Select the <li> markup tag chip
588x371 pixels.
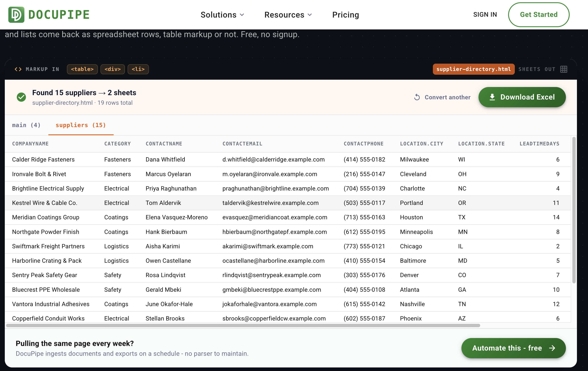(x=138, y=69)
